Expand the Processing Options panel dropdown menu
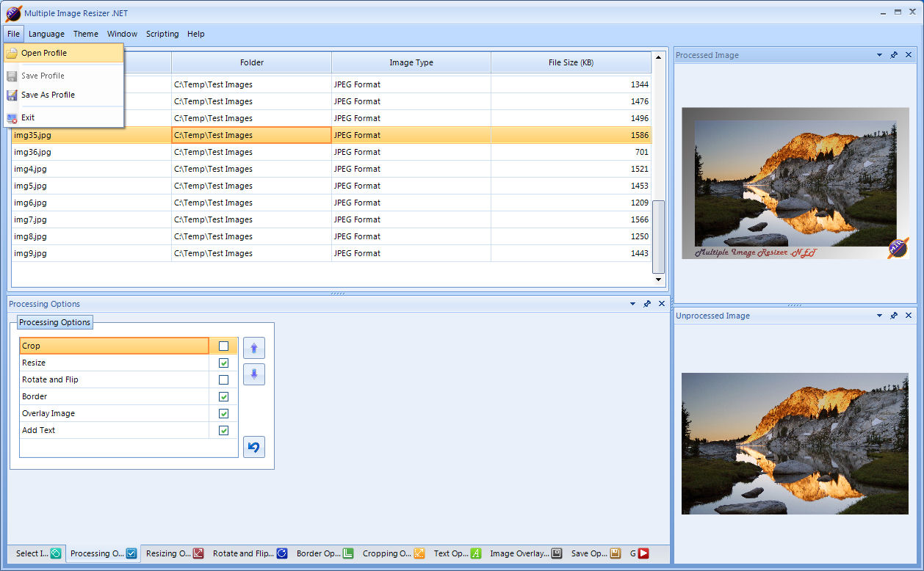The height and width of the screenshot is (571, 924). point(632,304)
